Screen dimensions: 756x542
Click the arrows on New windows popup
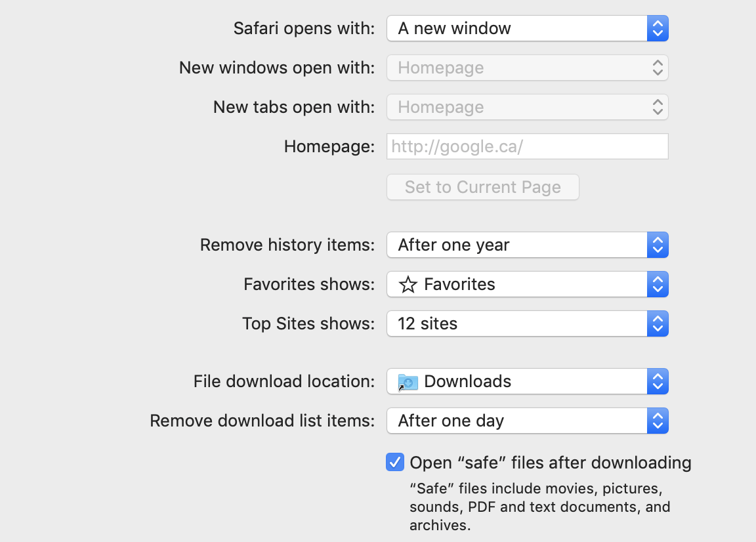tap(658, 68)
